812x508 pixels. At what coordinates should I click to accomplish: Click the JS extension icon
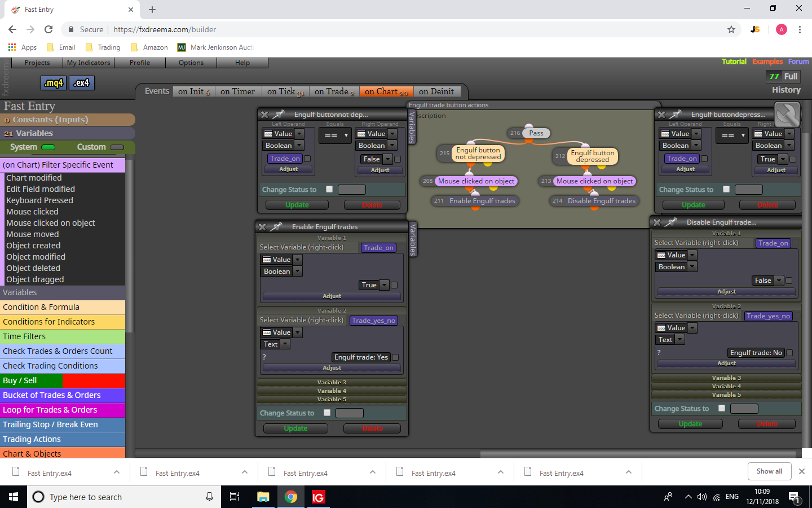coord(756,29)
